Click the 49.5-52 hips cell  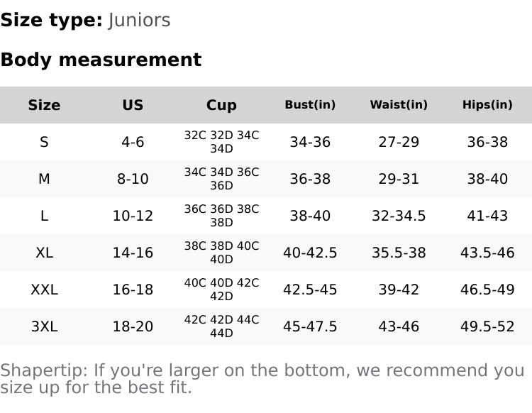tap(487, 326)
